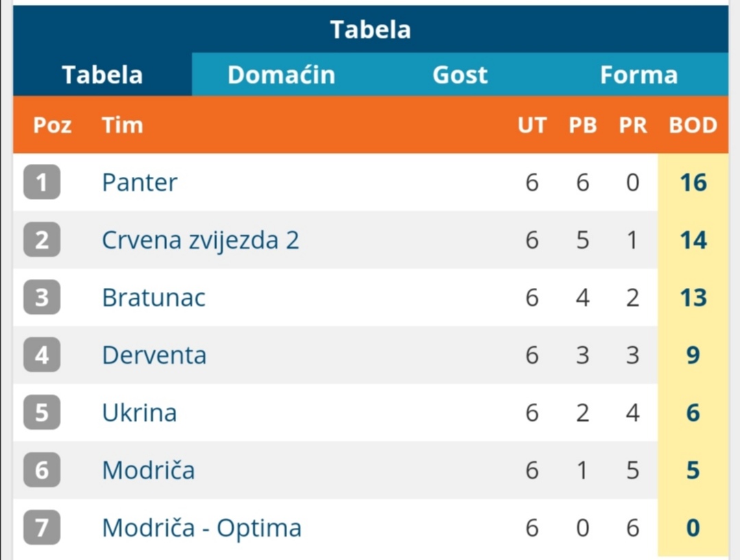This screenshot has height=560, width=740.
Task: Click the UT column header
Action: pos(532,125)
